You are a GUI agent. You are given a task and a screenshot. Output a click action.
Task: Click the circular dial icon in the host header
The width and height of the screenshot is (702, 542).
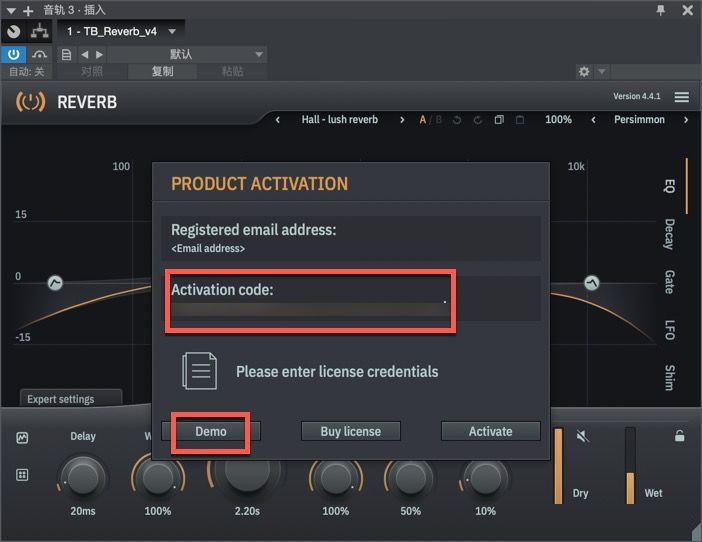tap(13, 31)
